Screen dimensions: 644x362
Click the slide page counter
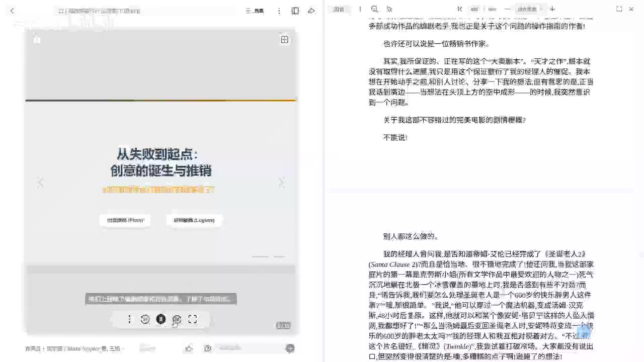pyautogui.click(x=283, y=326)
